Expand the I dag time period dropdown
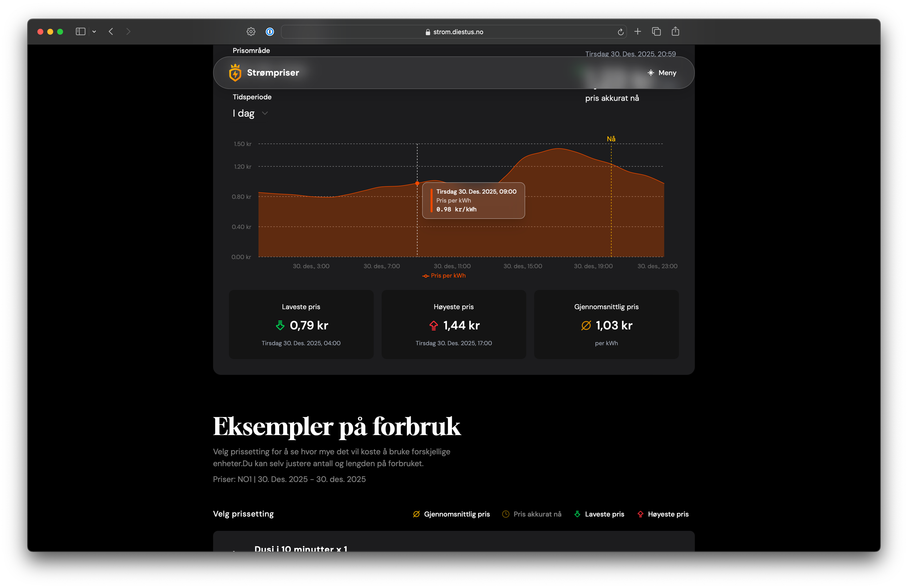The image size is (908, 588). [x=244, y=113]
